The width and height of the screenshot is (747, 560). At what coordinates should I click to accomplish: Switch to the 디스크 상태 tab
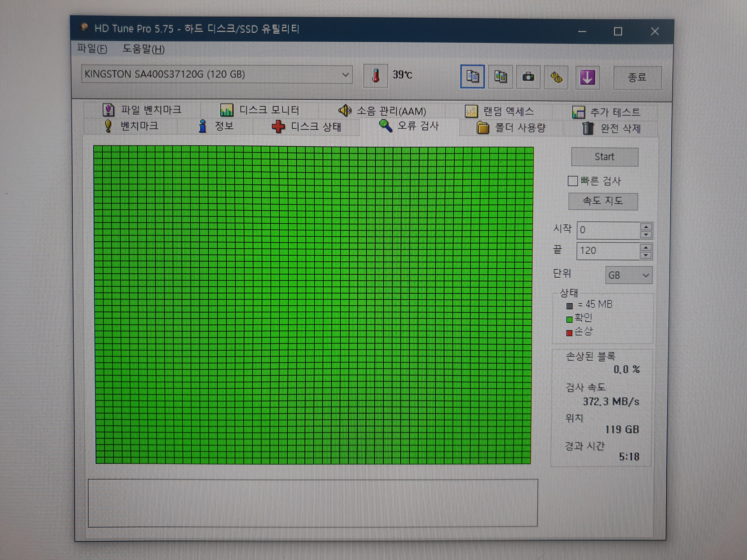[x=306, y=127]
